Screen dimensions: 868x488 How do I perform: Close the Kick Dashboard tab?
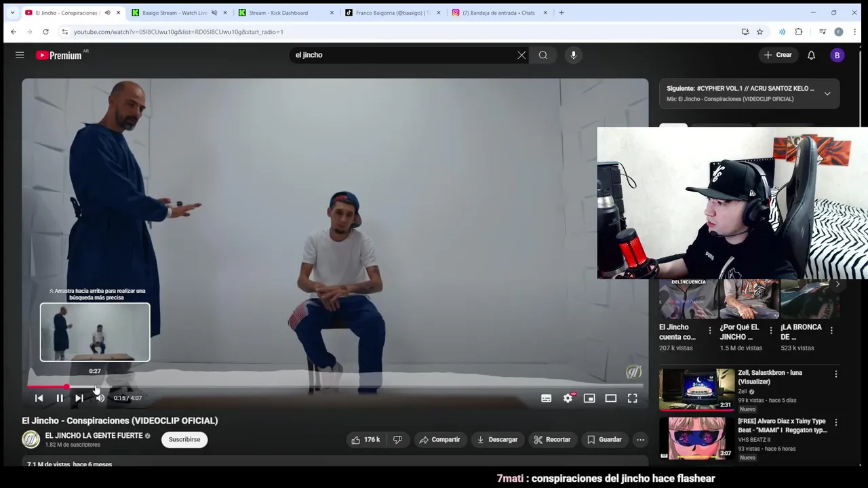[x=332, y=13]
